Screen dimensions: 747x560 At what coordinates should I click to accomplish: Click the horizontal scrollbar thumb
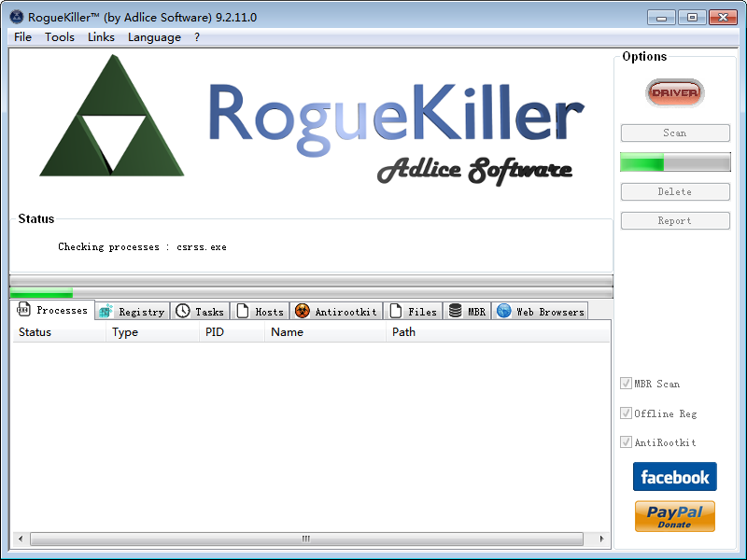[306, 539]
